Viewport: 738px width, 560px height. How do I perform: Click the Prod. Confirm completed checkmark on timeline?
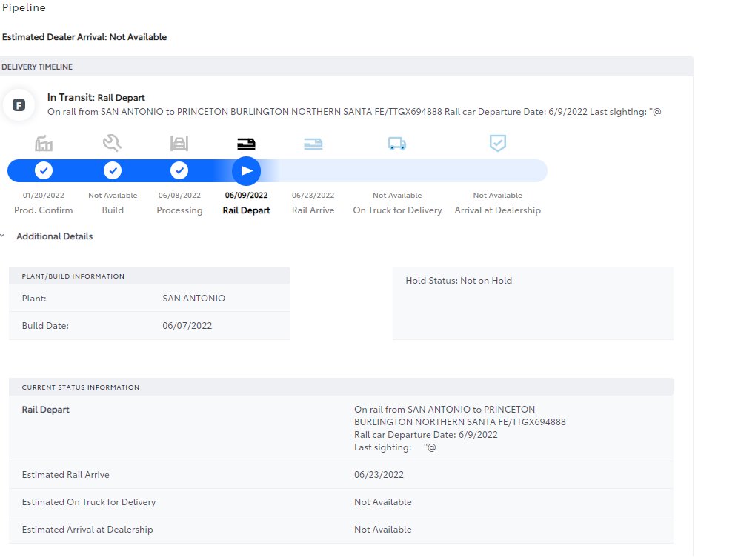[x=44, y=170]
